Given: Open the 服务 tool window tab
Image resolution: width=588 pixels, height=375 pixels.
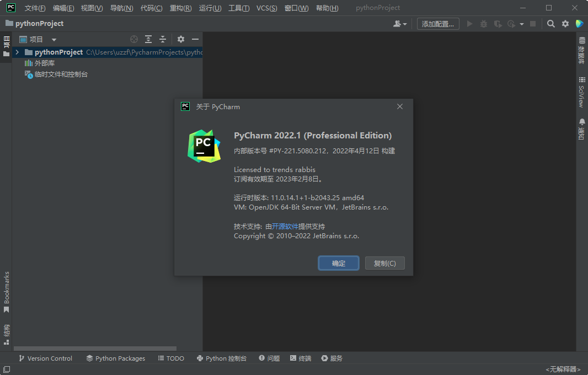Looking at the screenshot, I should tap(332, 358).
